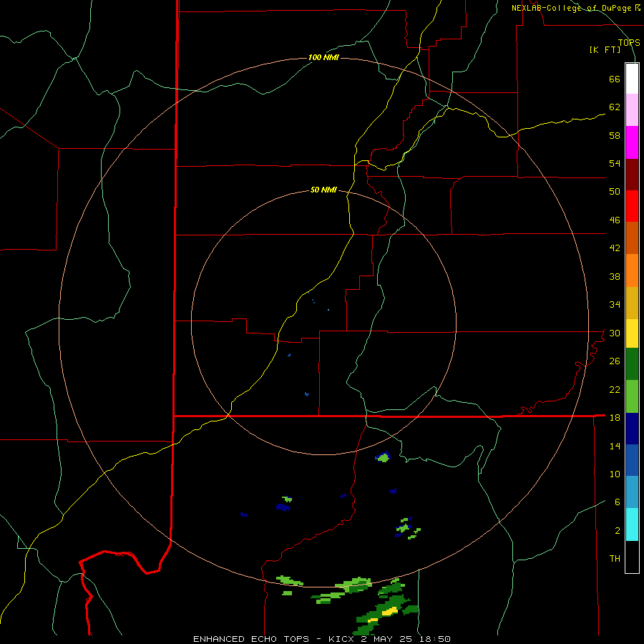This screenshot has height=644, width=644.
Task: Click the navy 22 K FT legend swatch
Action: point(632,429)
